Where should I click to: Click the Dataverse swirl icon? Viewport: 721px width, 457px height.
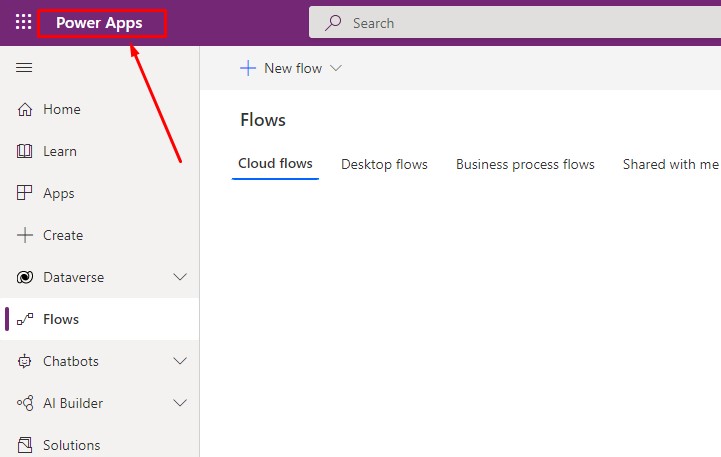coord(25,277)
